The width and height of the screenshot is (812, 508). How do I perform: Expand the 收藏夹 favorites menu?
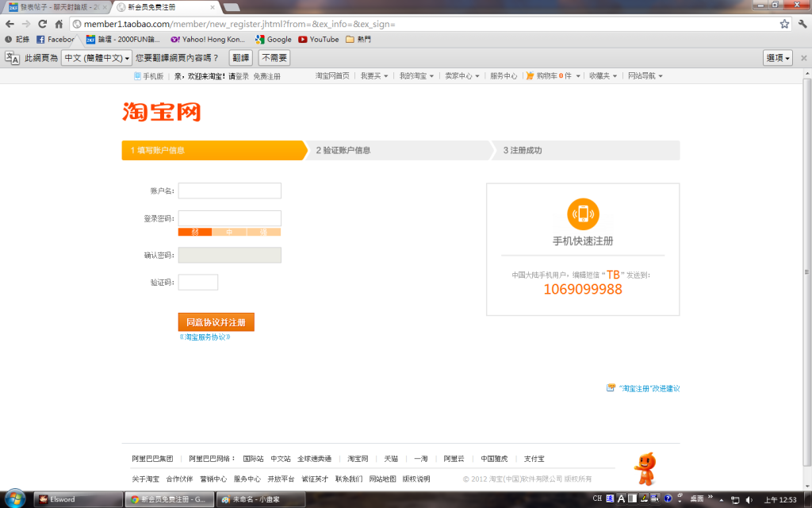[603, 75]
